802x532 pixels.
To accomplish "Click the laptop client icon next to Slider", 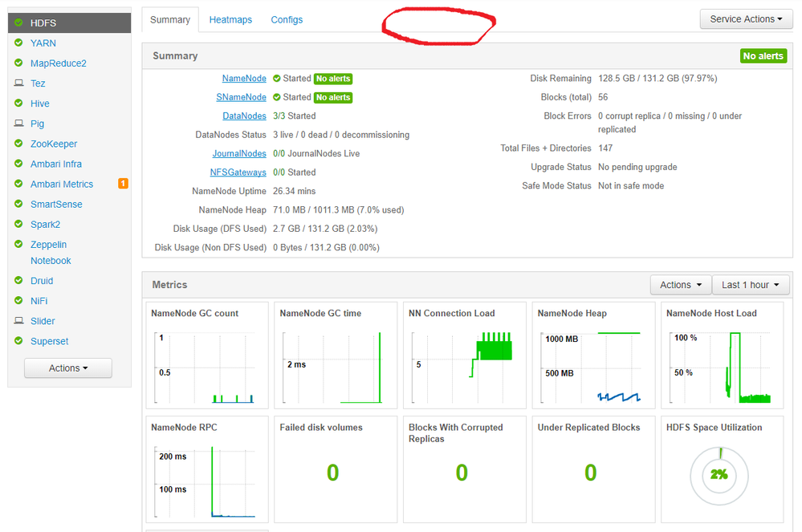I will tap(19, 321).
